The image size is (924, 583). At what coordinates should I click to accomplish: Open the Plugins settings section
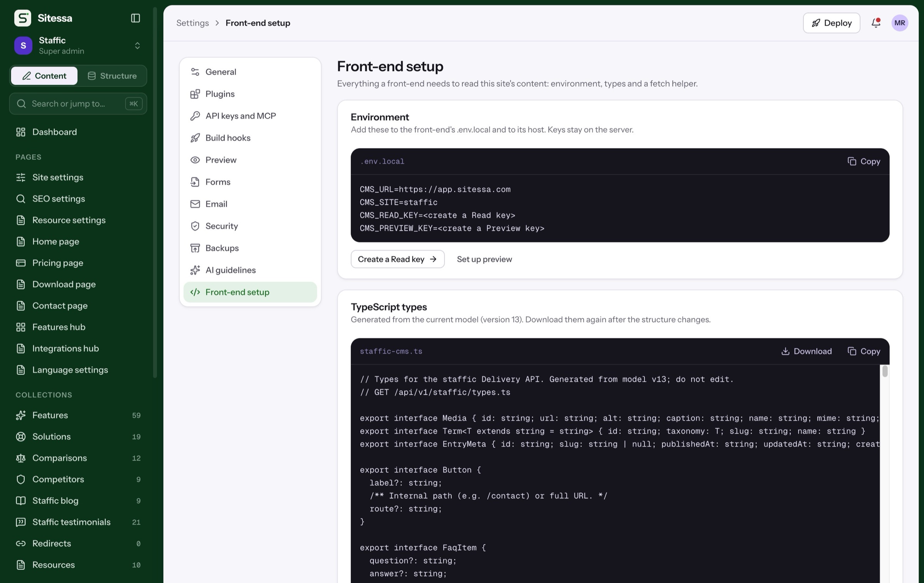click(250, 94)
